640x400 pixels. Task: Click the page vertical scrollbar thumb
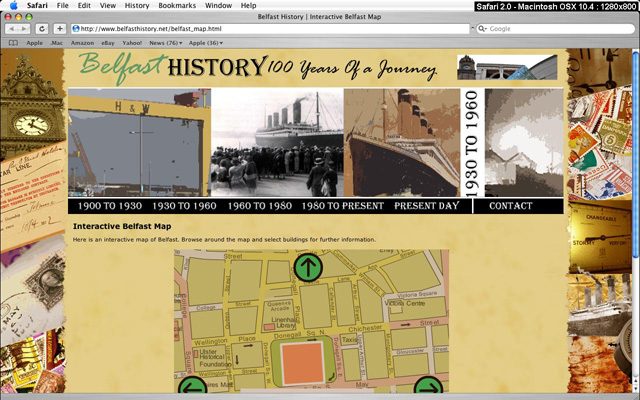636,154
